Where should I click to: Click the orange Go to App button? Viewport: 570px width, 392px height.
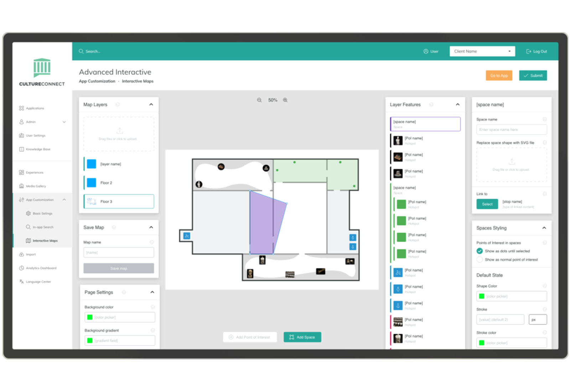point(499,76)
